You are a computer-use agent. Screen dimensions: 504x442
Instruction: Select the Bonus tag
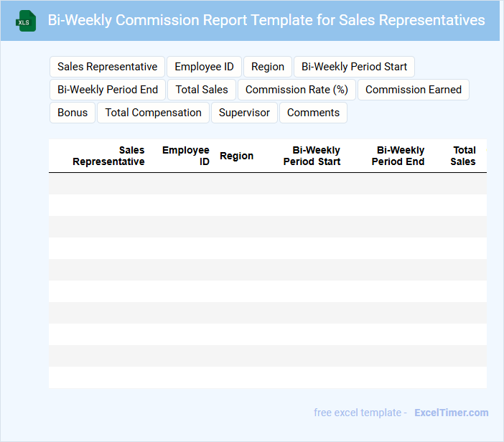73,113
